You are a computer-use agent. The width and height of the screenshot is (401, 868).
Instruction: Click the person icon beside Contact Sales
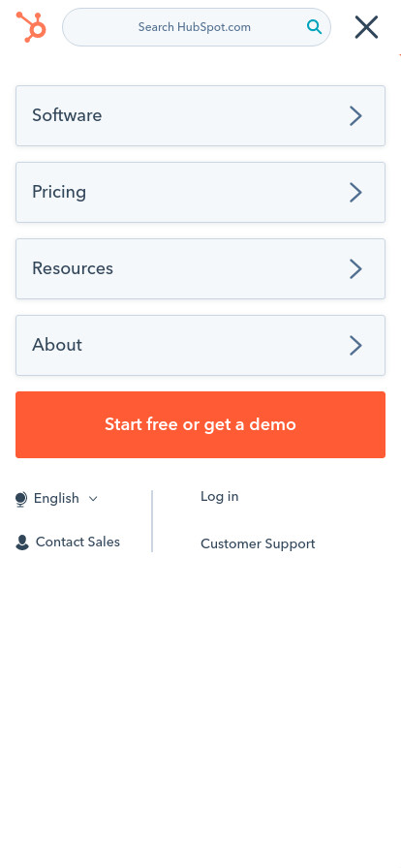[x=22, y=542]
